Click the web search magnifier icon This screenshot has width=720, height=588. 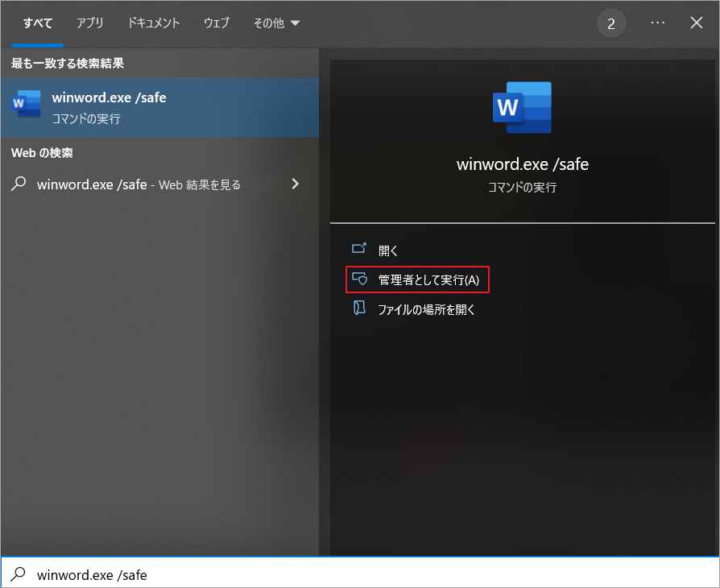[x=17, y=184]
